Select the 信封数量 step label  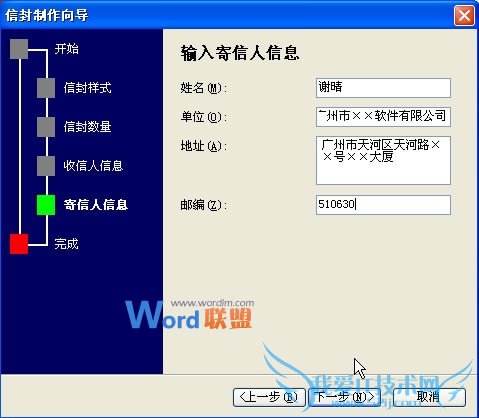87,127
